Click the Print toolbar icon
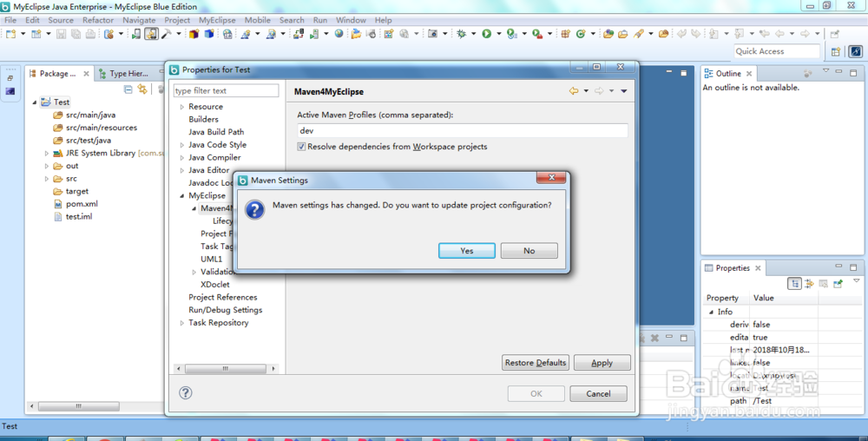868x441 pixels. (90, 34)
